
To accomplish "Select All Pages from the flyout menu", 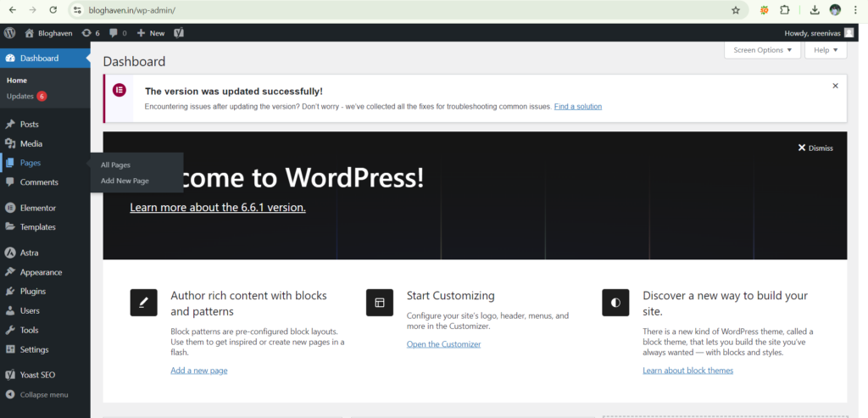I will click(x=115, y=165).
